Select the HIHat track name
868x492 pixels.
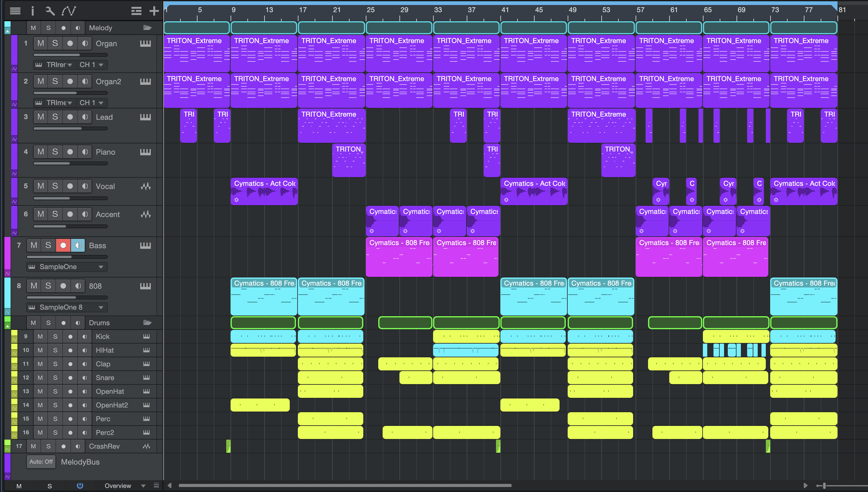[x=105, y=350]
